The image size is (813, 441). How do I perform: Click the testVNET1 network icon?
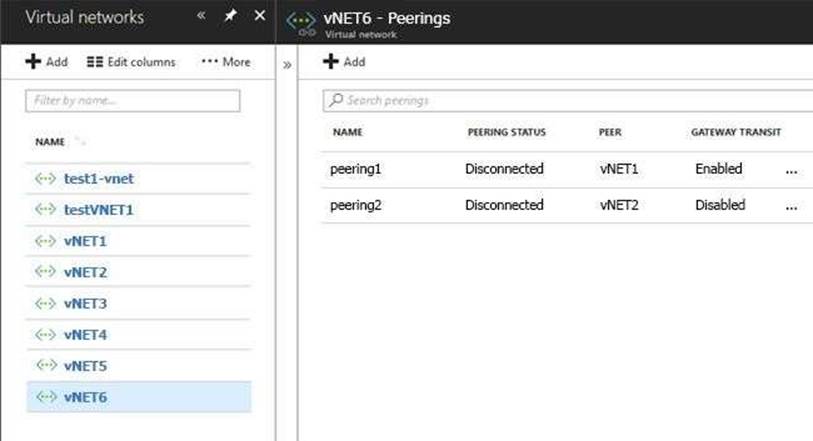click(45, 210)
